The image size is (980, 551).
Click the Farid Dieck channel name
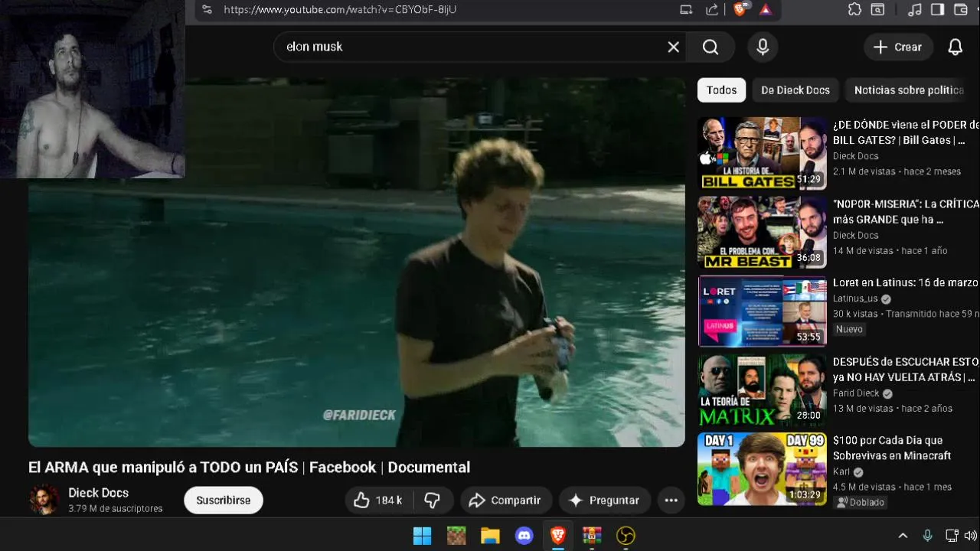tap(856, 393)
